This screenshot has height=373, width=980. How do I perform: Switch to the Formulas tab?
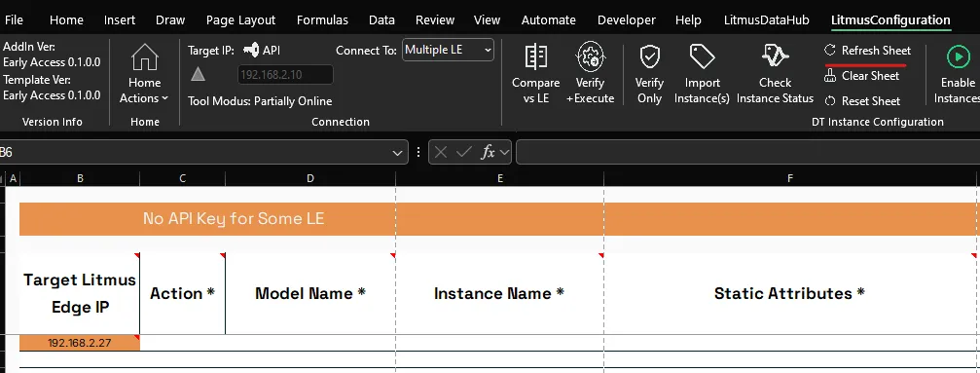322,20
